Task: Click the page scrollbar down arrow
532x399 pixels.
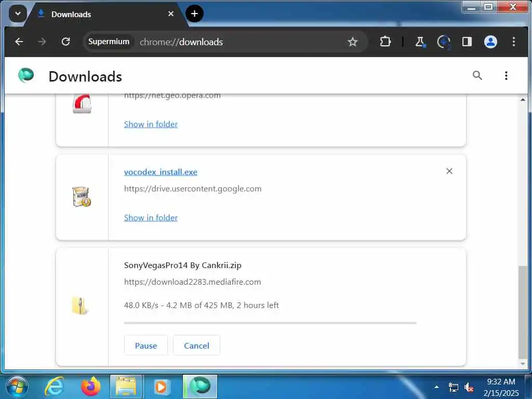Action: [523, 364]
